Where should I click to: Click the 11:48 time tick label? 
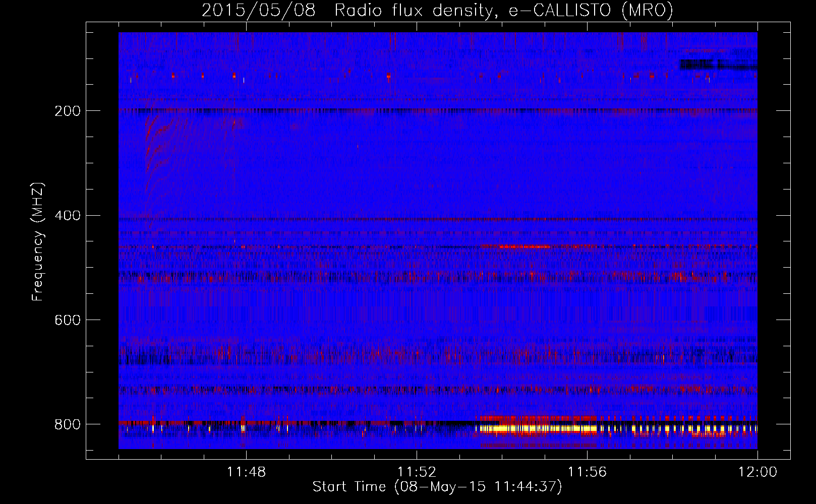tap(246, 472)
